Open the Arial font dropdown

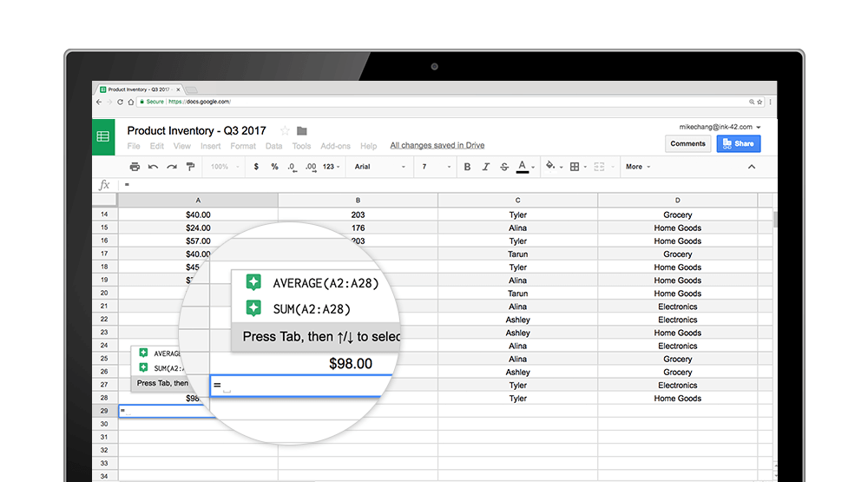pos(379,167)
